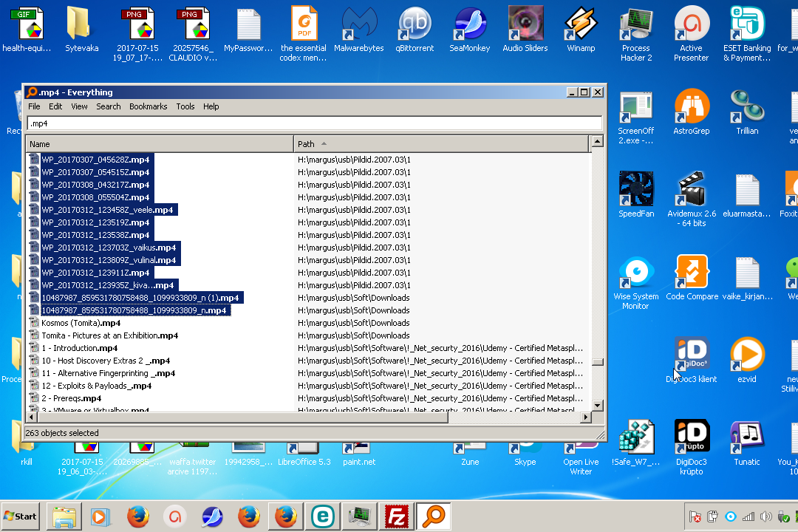798x532 pixels.
Task: Click the horizontal scrollbar right arrow
Action: pyautogui.click(x=586, y=417)
